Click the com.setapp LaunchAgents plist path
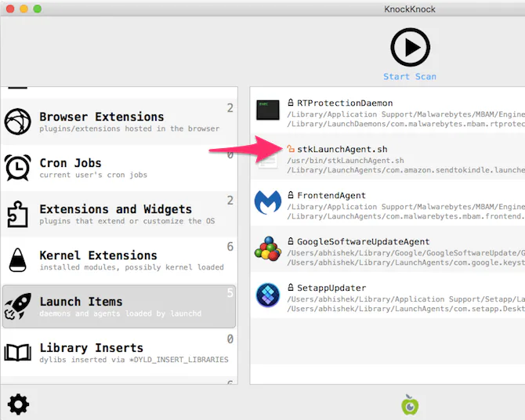525x420 pixels. click(x=406, y=309)
